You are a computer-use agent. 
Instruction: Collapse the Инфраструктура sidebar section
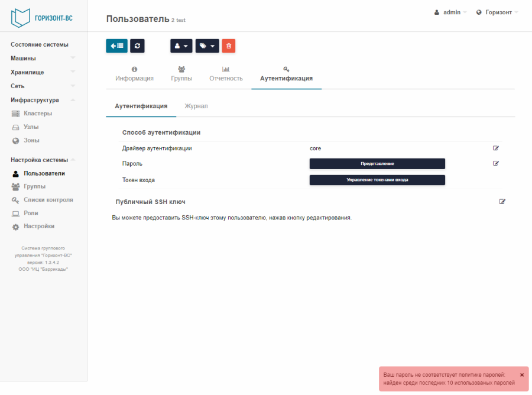pos(43,100)
